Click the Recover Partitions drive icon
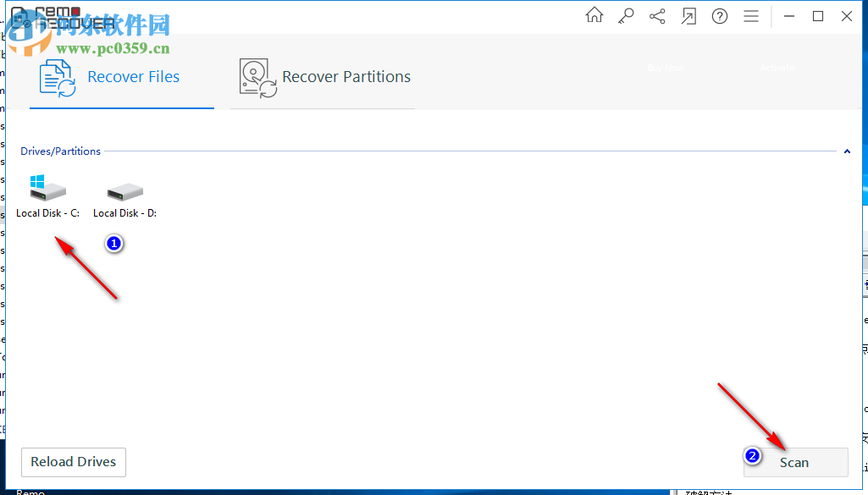 pyautogui.click(x=257, y=77)
